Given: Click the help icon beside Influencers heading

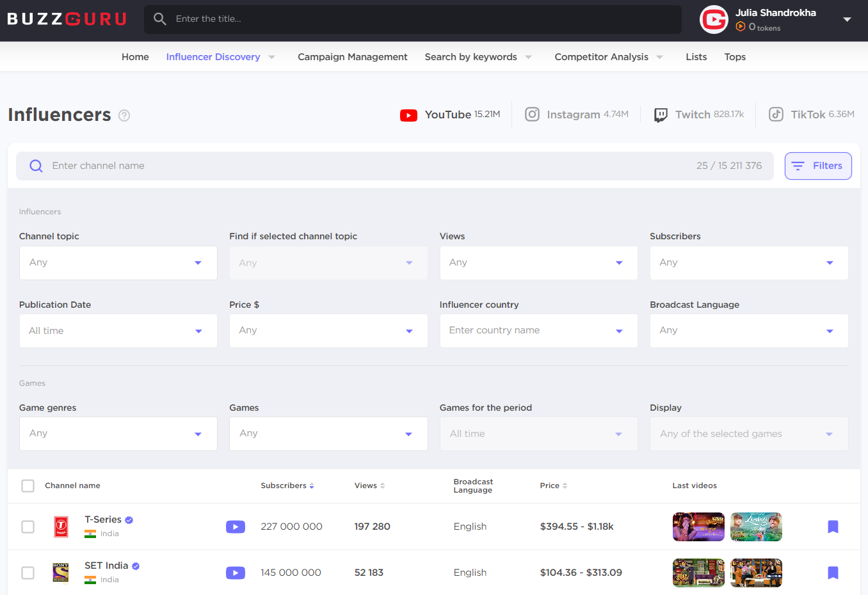Looking at the screenshot, I should [x=124, y=116].
